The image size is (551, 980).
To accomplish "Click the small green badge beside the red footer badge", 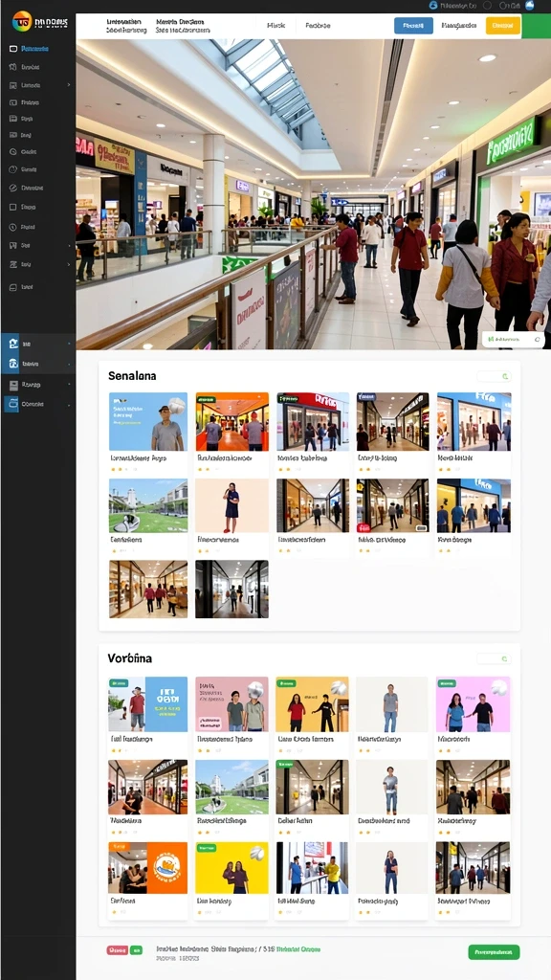I will point(136,950).
